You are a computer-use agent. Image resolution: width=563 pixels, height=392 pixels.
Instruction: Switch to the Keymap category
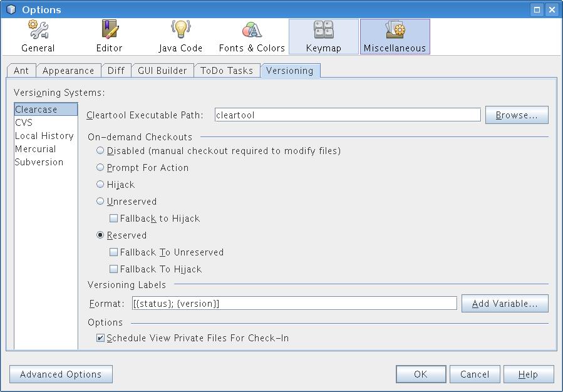point(323,36)
